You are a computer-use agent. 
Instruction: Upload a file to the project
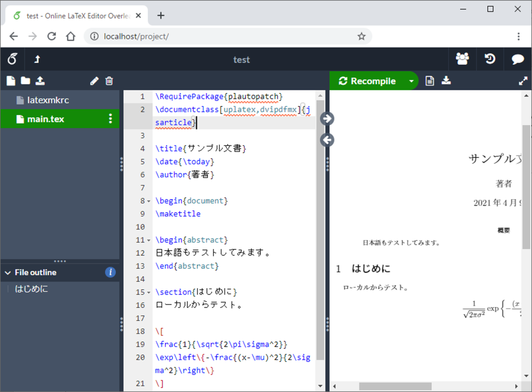[x=40, y=81]
